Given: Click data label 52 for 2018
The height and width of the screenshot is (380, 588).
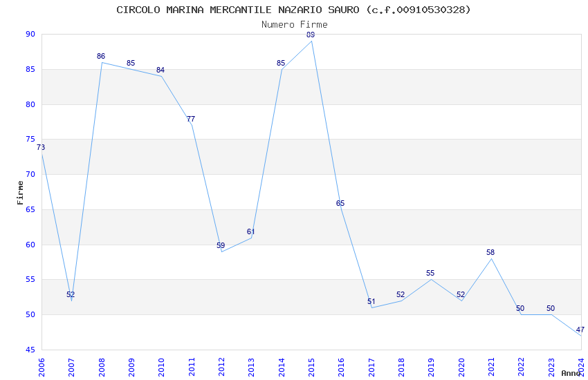Looking at the screenshot, I should 401,294.
